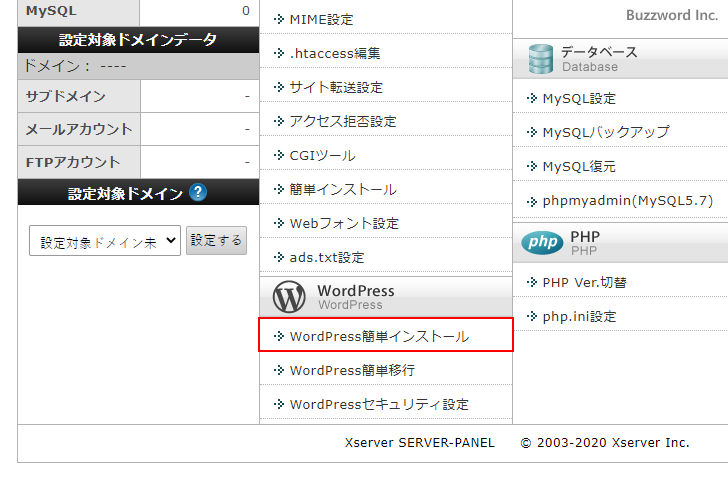
Task: Click the WordPress logo icon
Action: 289,297
